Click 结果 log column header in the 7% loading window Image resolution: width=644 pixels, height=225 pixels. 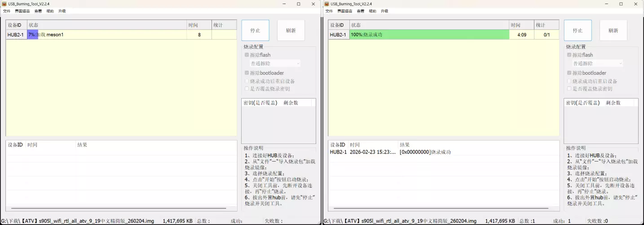[82, 145]
